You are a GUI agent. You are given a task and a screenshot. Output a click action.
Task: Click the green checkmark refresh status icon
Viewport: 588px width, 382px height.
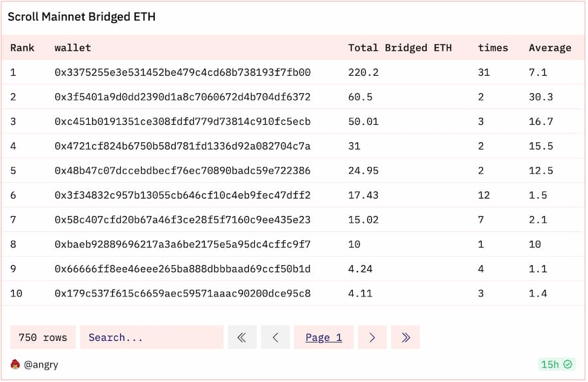(x=568, y=364)
